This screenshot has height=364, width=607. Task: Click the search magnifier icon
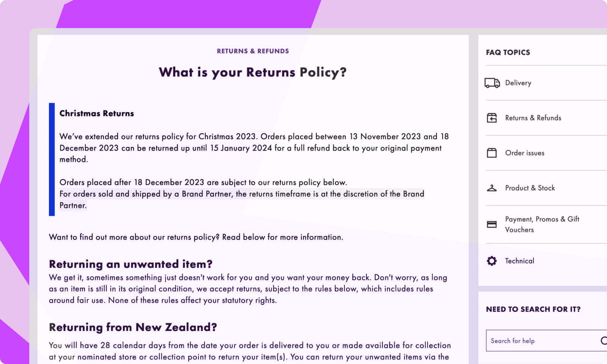point(603,340)
